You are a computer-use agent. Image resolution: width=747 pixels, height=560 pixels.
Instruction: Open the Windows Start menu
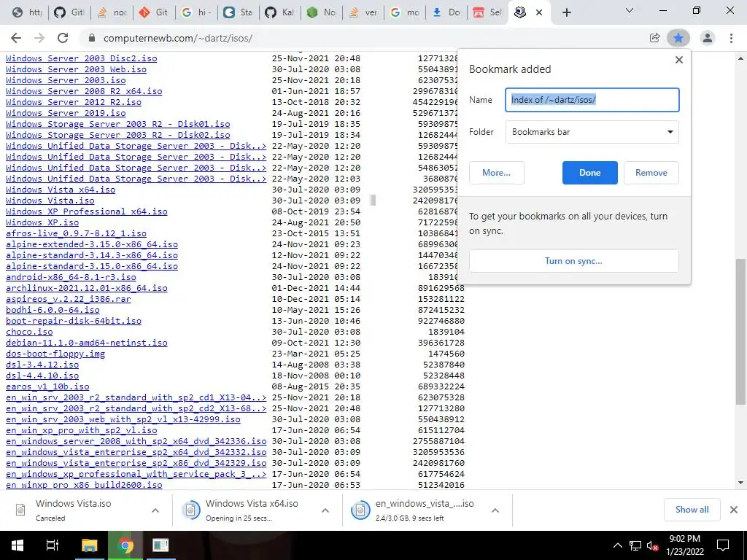coord(18,545)
